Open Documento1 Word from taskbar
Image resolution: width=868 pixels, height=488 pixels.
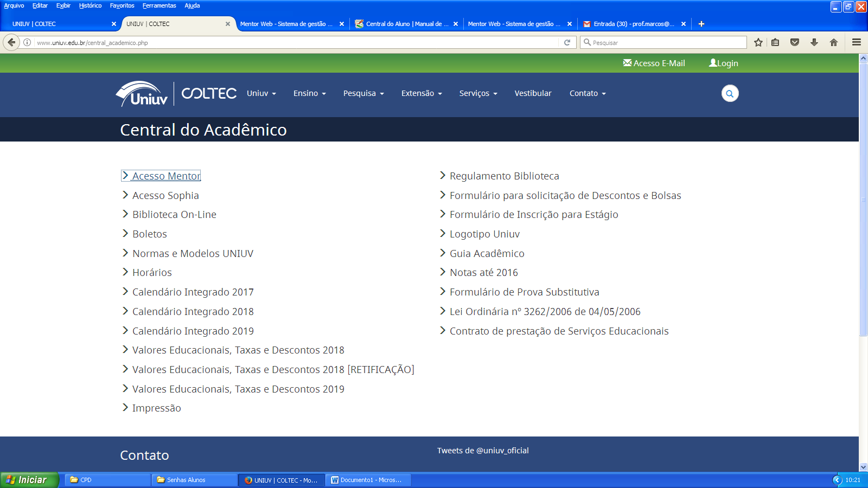[x=368, y=480]
